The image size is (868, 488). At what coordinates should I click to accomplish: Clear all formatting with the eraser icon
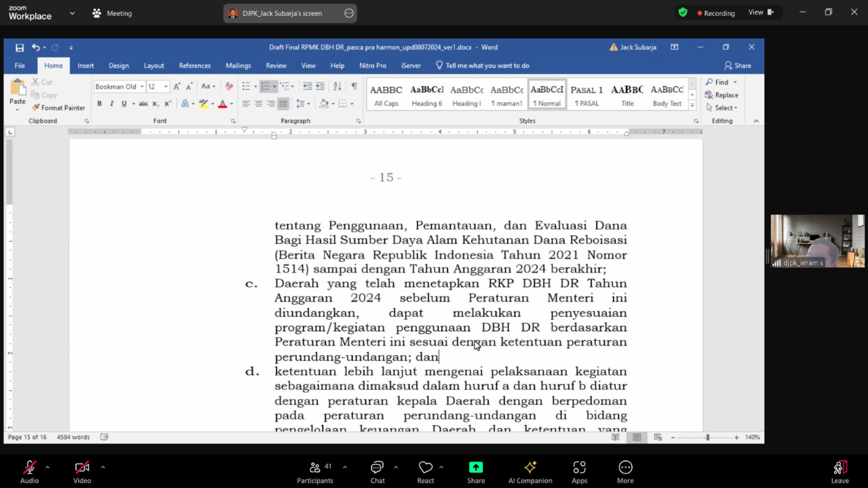(229, 86)
